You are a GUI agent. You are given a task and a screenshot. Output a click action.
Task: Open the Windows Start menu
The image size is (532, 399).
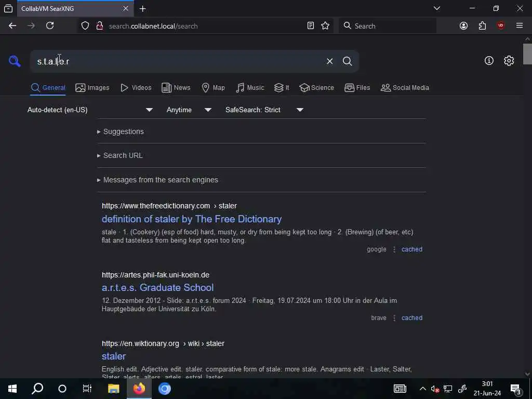(12, 389)
